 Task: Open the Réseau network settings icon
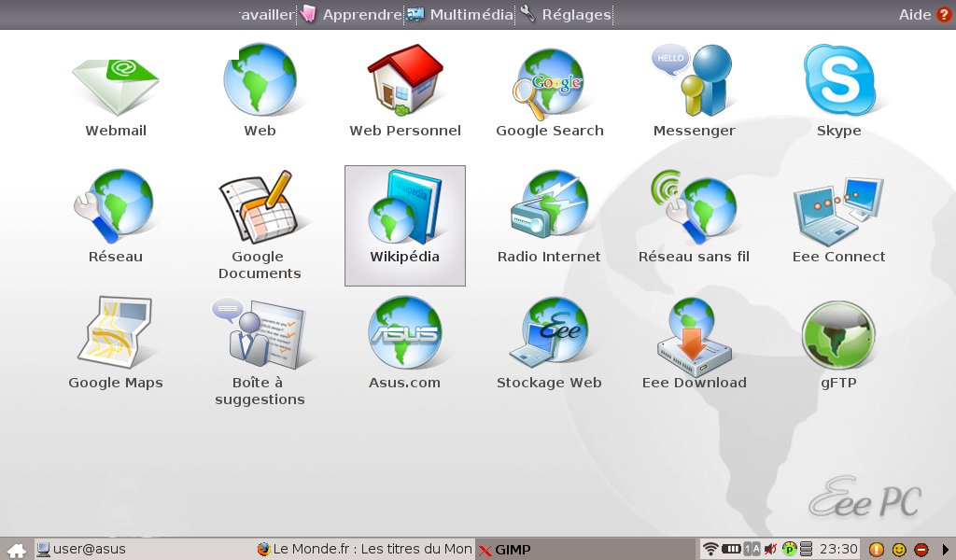coord(115,206)
